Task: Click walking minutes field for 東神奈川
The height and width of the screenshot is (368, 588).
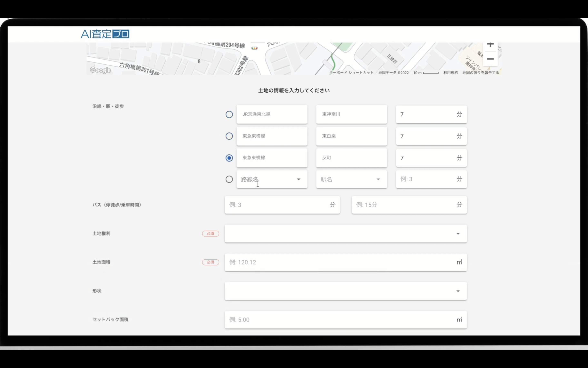Action: 431,114
